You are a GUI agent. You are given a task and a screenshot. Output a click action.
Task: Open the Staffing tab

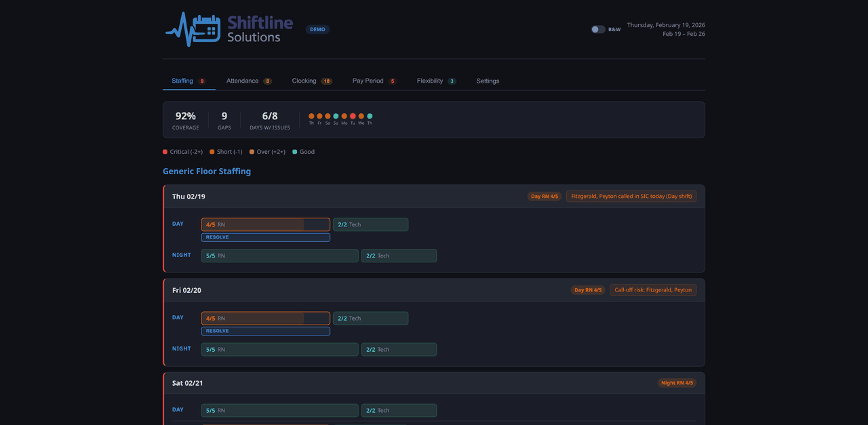(189, 81)
